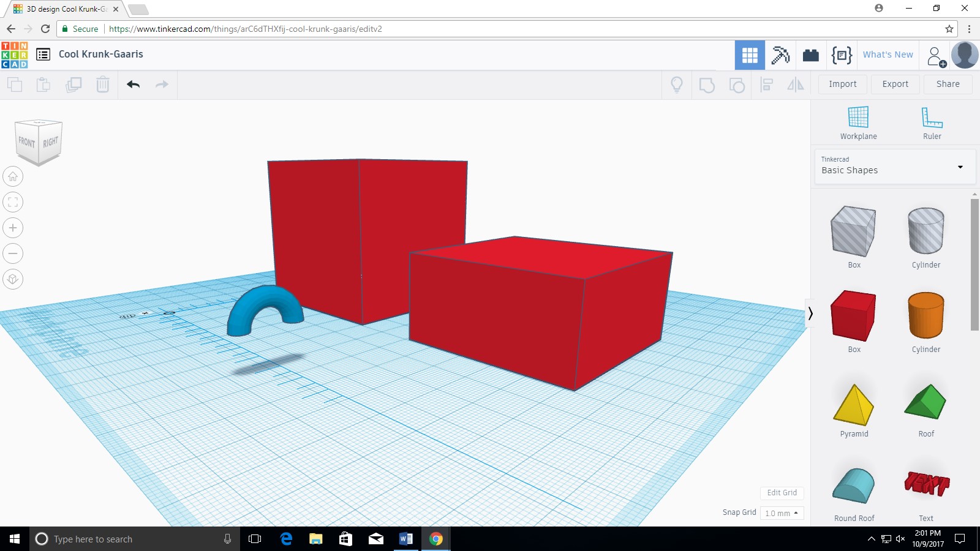Select the Copy toolbar icon
980x551 pixels.
[x=15, y=84]
